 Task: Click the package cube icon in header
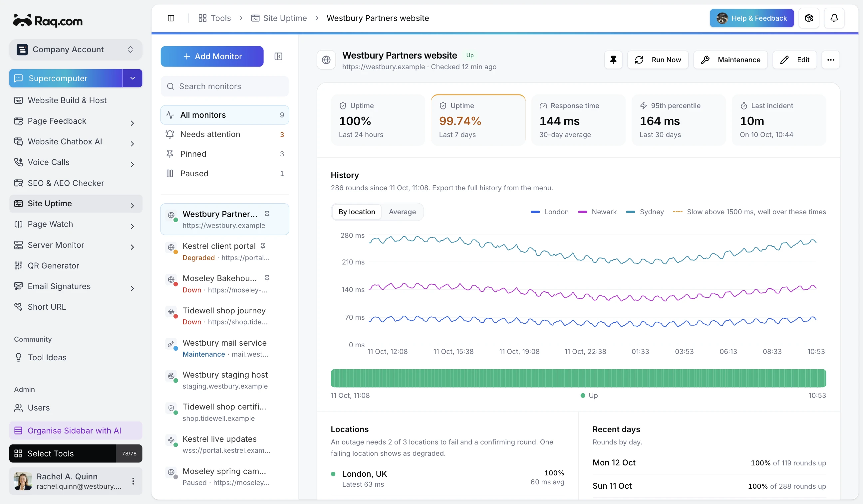click(808, 18)
